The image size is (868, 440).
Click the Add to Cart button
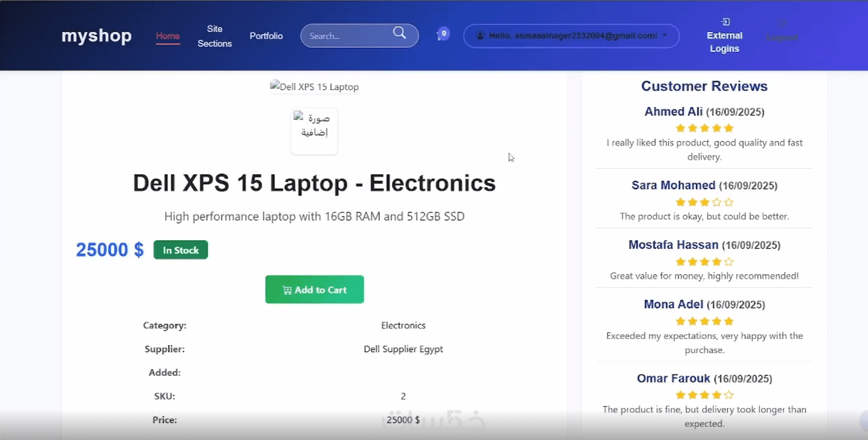click(x=314, y=290)
